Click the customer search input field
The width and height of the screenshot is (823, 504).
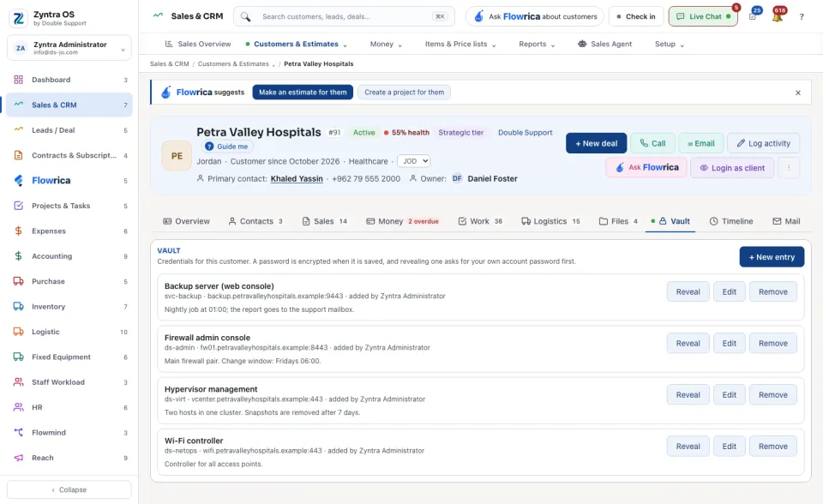coord(345,17)
